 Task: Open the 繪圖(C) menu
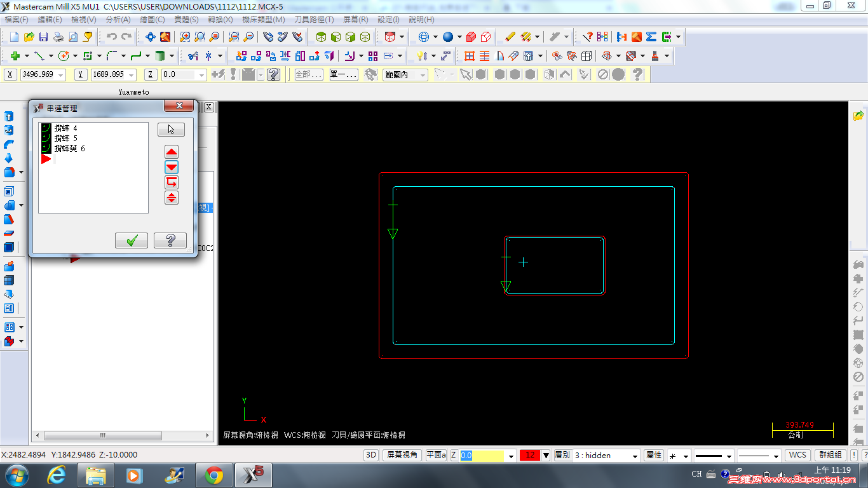pos(153,20)
